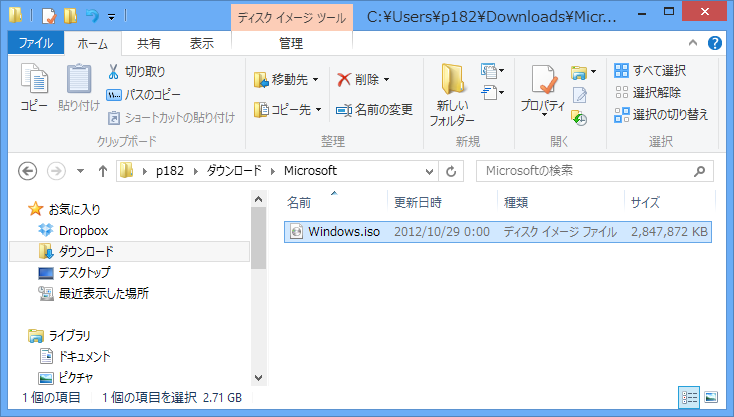Switch to the View (表示) tab
Image resolution: width=734 pixels, height=417 pixels.
(201, 44)
